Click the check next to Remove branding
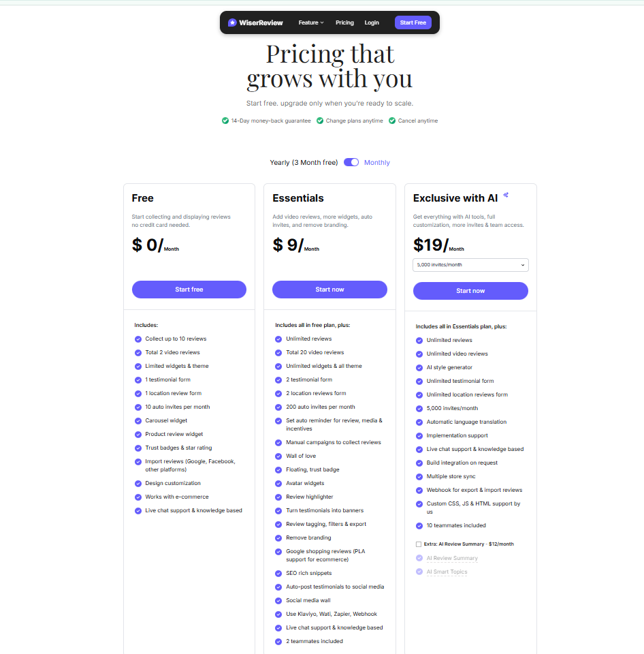Viewport: 644px width, 654px height. pyautogui.click(x=278, y=538)
